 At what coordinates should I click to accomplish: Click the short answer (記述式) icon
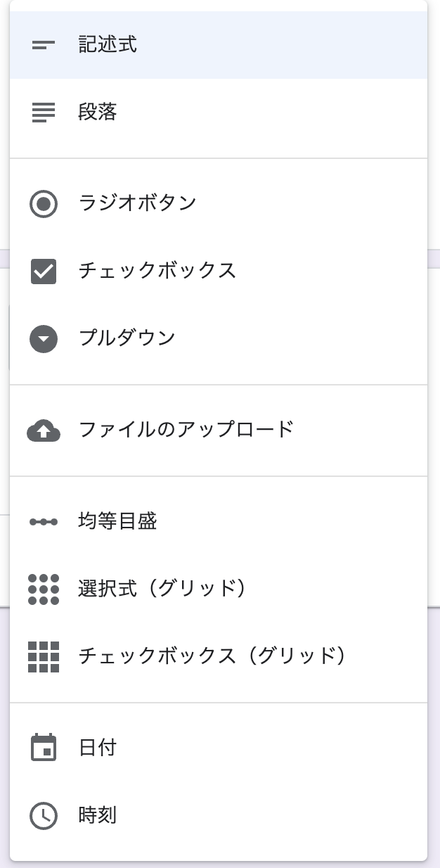click(x=43, y=44)
